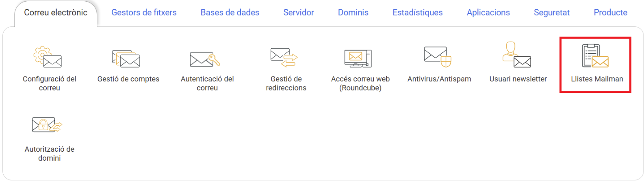Open the Llistes Mailman icon
This screenshot has width=644, height=181.
tap(595, 56)
